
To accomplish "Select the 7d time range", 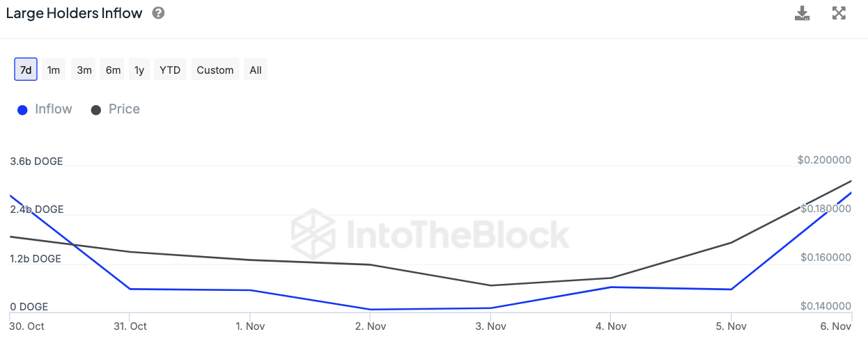I will tap(26, 70).
